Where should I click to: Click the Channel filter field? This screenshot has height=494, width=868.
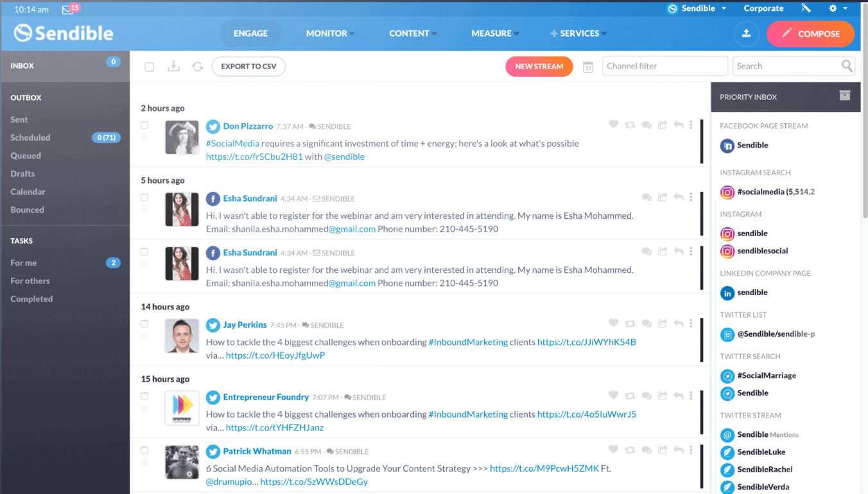[x=664, y=66]
